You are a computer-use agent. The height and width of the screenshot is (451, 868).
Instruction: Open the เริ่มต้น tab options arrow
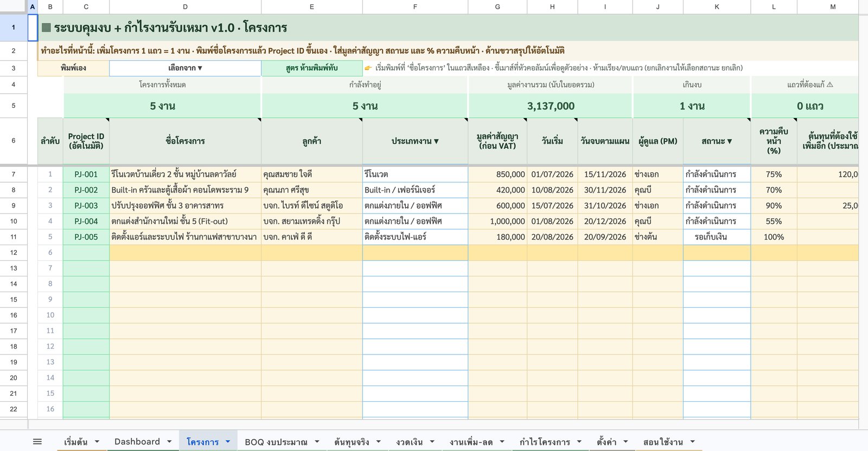pos(97,442)
